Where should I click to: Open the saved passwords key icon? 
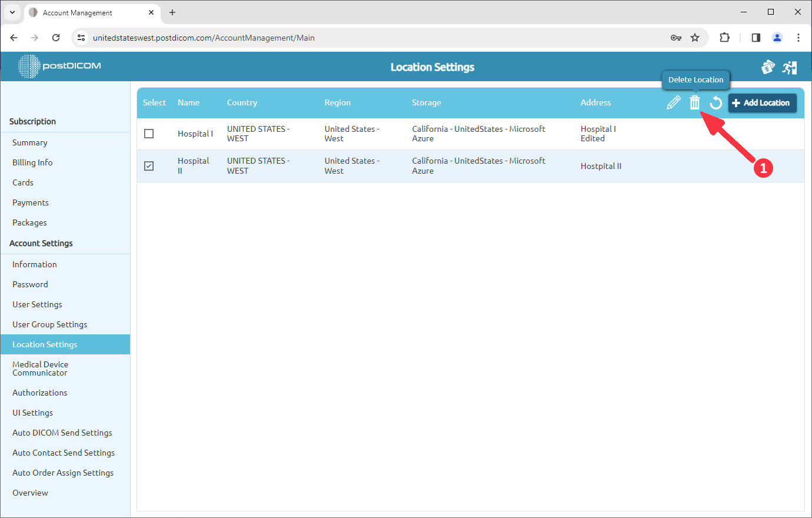(x=676, y=37)
